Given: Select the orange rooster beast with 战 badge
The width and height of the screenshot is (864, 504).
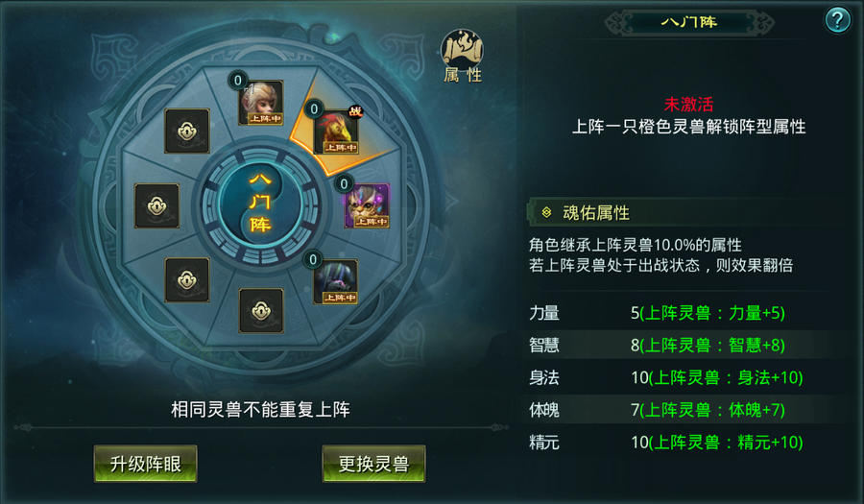Looking at the screenshot, I should coord(336,132).
